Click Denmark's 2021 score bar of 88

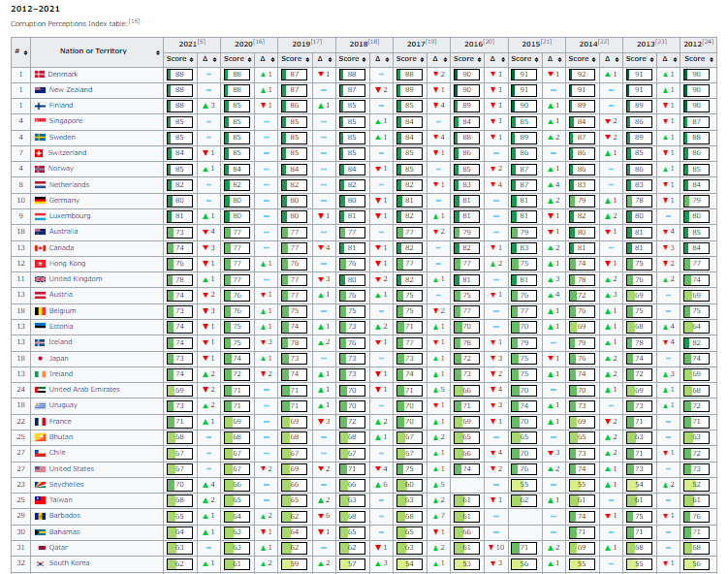(x=179, y=75)
